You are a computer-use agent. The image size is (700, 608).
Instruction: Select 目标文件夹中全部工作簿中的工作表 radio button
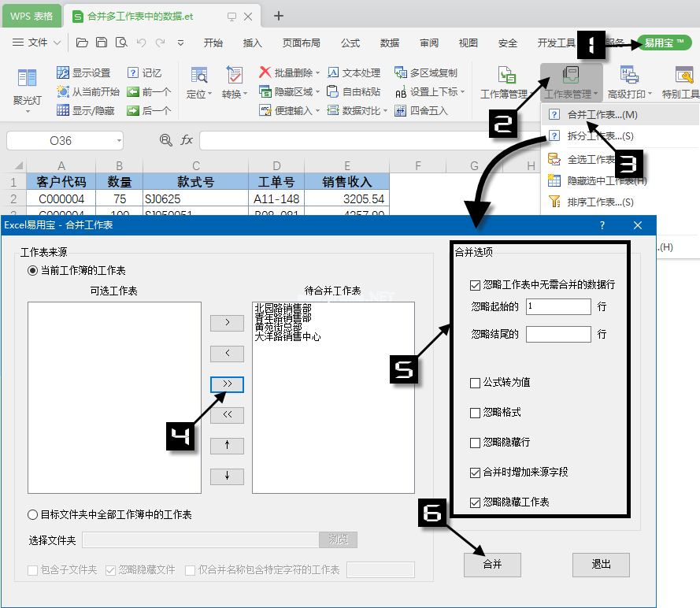point(33,515)
